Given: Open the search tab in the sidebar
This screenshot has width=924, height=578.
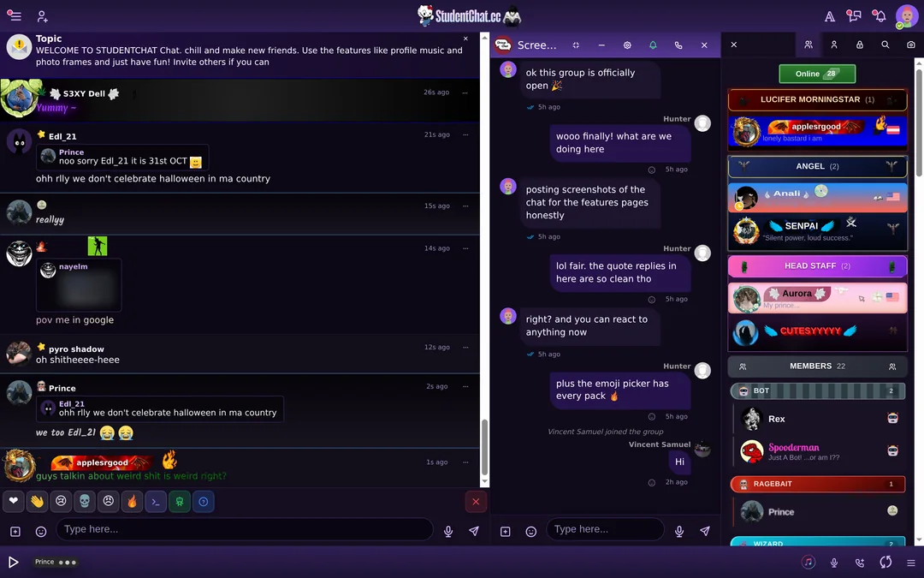Looking at the screenshot, I should (x=885, y=45).
